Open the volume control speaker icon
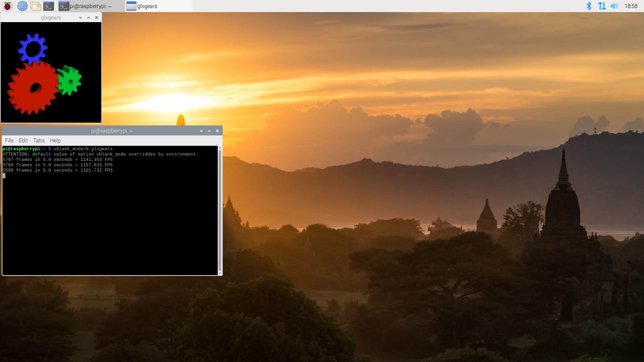The height and width of the screenshot is (362, 644). 614,6
